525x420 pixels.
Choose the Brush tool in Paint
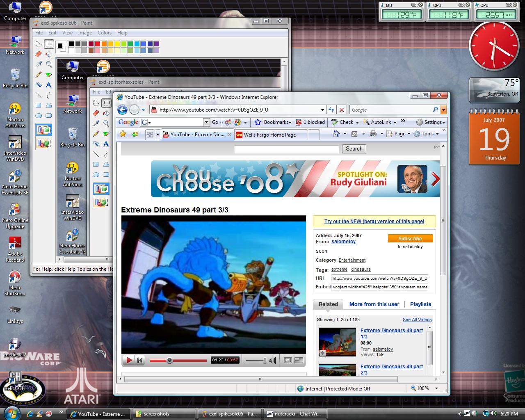pos(49,75)
